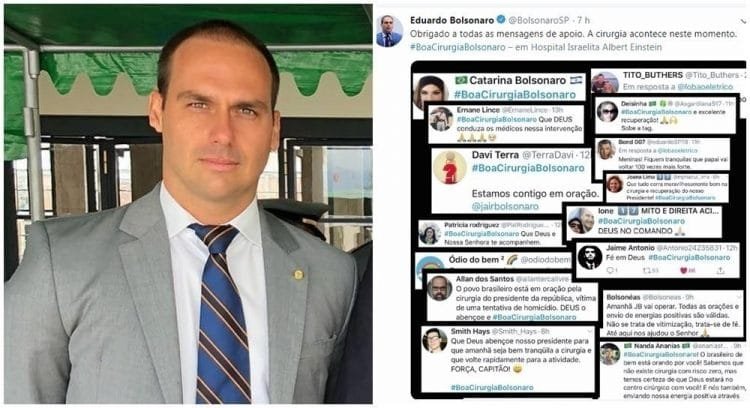750x408 pixels.
Task: Click the @BolsonaroSP handle
Action: (539, 20)
